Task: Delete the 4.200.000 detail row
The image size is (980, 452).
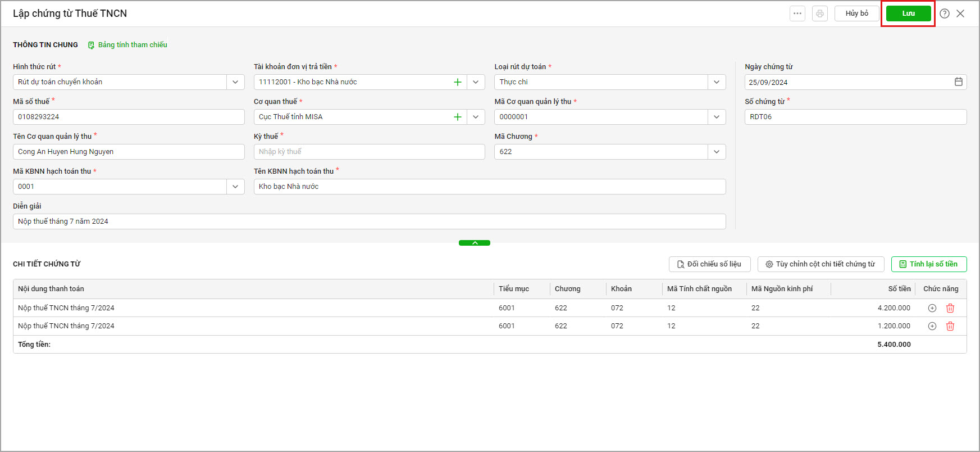Action: (x=950, y=308)
